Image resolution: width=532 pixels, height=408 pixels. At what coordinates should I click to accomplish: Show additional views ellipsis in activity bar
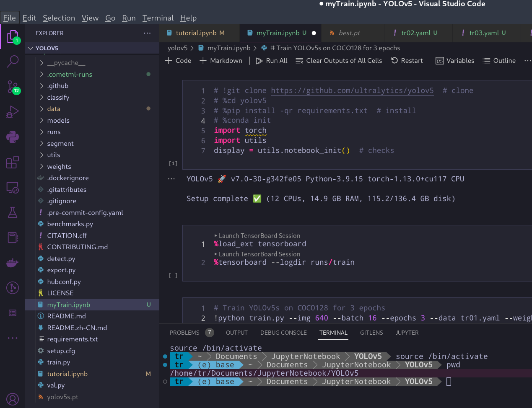point(13,338)
